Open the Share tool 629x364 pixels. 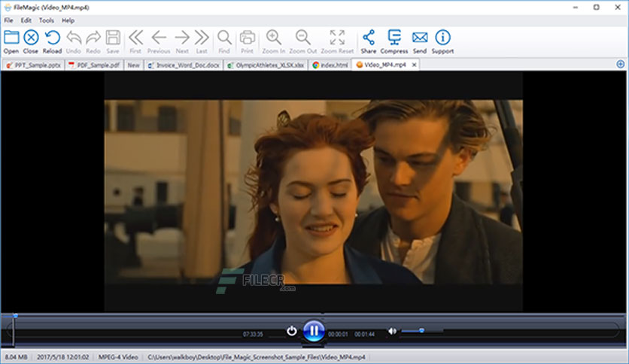[x=368, y=38]
